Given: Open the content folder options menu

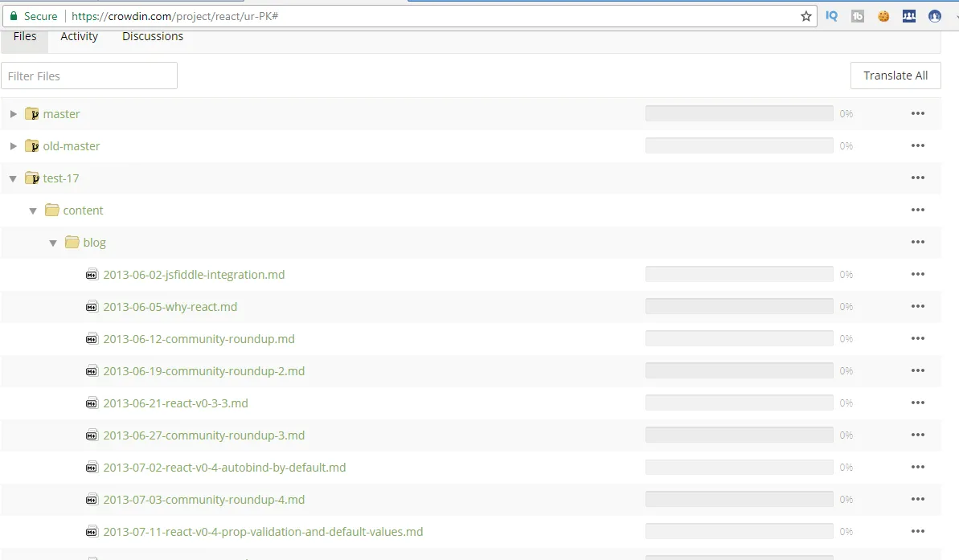Looking at the screenshot, I should click(x=917, y=210).
